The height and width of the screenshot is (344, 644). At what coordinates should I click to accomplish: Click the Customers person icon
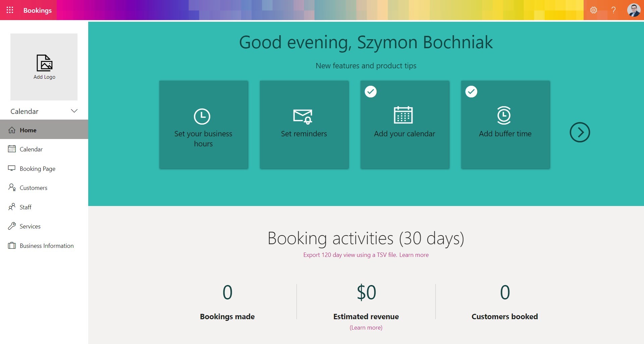[x=12, y=187]
